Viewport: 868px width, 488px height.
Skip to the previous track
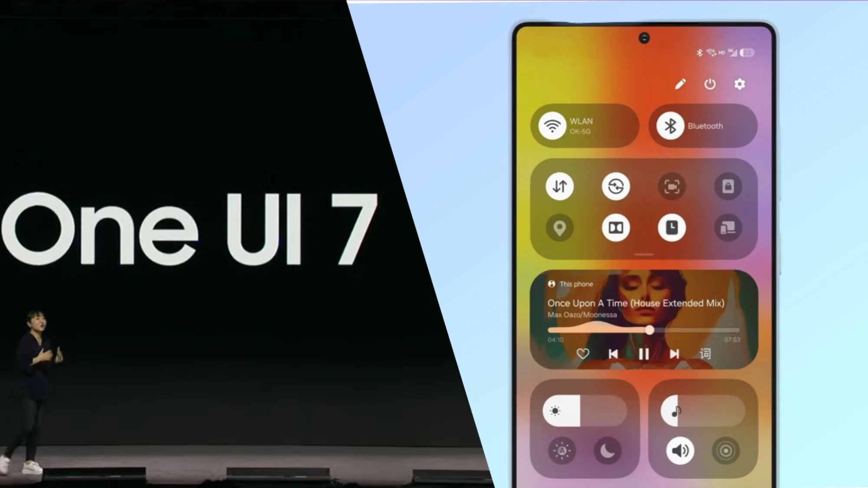(614, 354)
